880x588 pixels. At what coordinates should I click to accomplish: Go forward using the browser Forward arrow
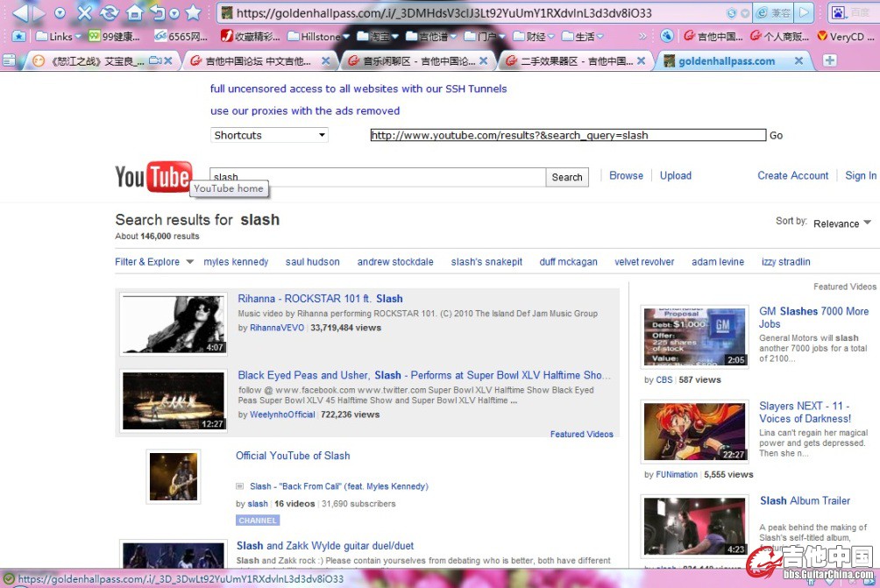click(39, 12)
